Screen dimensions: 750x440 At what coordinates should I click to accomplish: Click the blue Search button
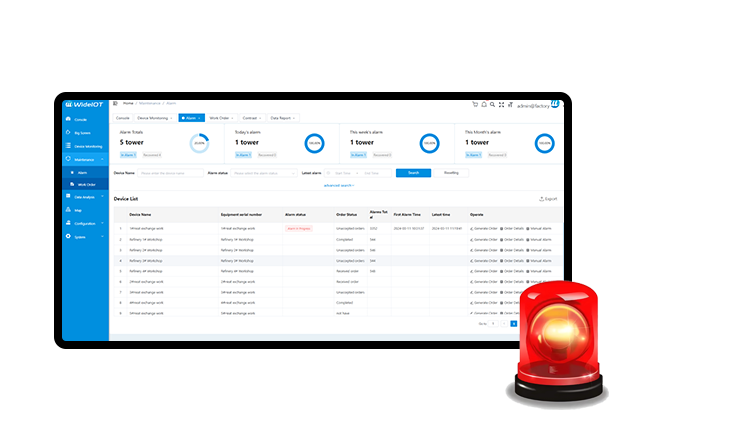tap(412, 173)
